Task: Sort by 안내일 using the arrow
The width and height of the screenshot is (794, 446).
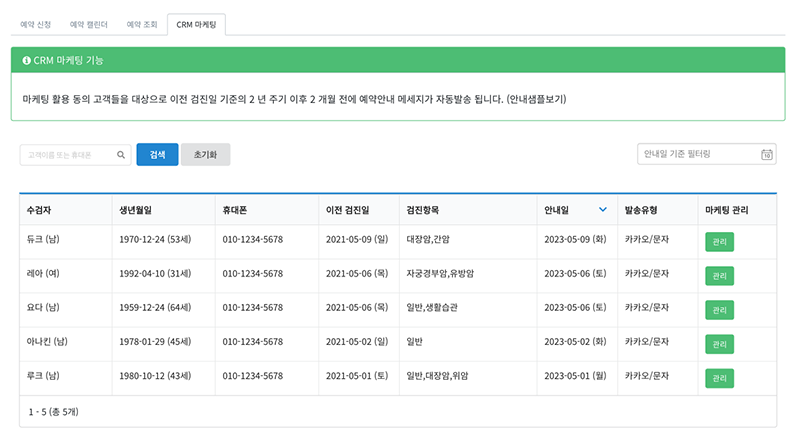Action: (x=602, y=210)
